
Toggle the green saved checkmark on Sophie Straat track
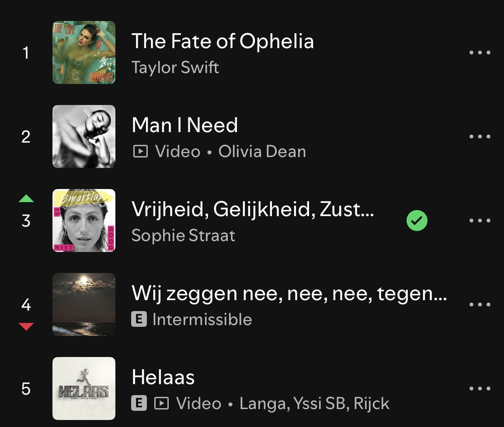point(417,220)
